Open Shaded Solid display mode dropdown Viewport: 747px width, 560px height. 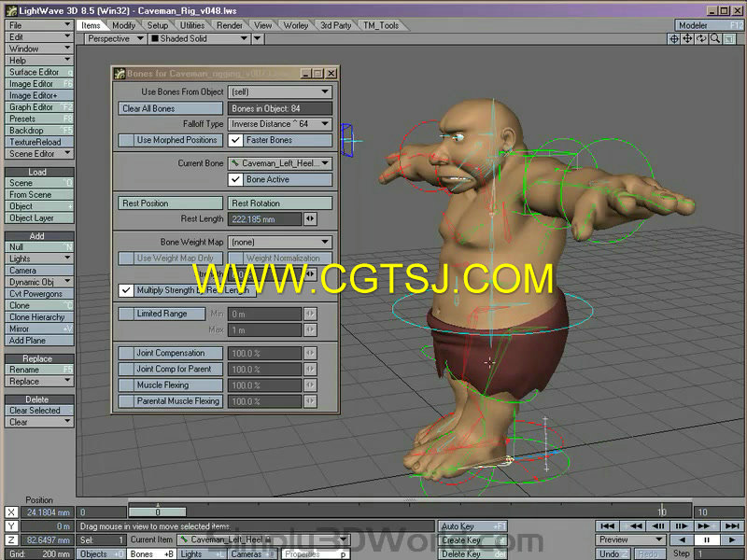[x=199, y=38]
